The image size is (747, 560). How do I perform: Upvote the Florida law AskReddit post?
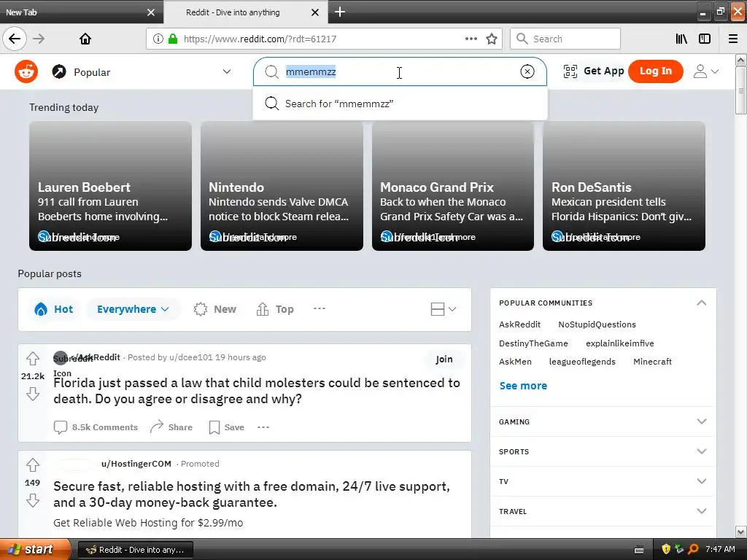coord(33,358)
